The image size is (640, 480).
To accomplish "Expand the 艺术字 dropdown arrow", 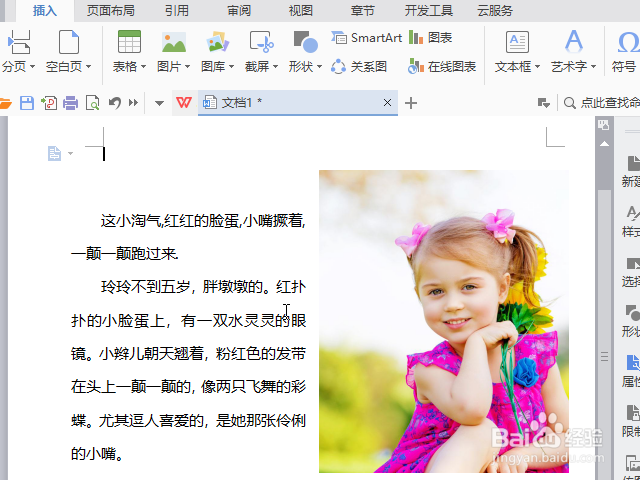I will [593, 67].
